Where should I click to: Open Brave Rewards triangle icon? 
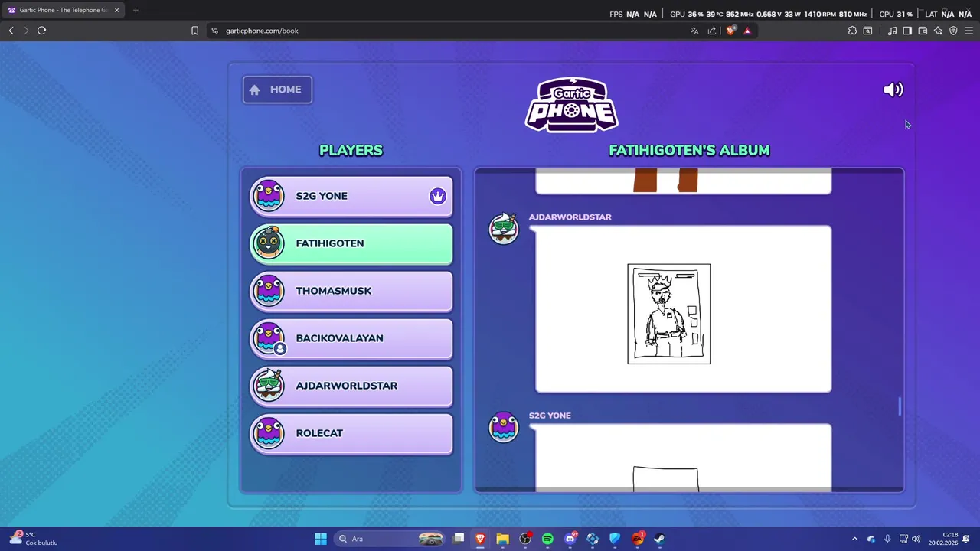point(747,31)
